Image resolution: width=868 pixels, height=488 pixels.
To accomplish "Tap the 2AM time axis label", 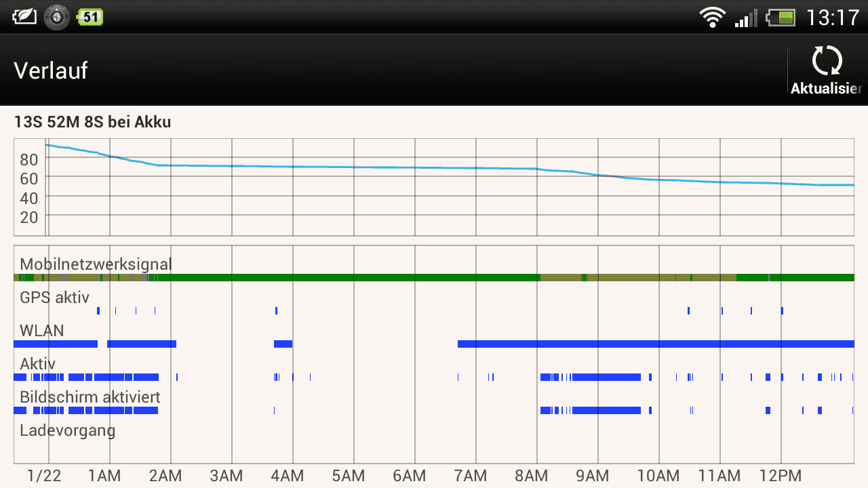I will (165, 476).
